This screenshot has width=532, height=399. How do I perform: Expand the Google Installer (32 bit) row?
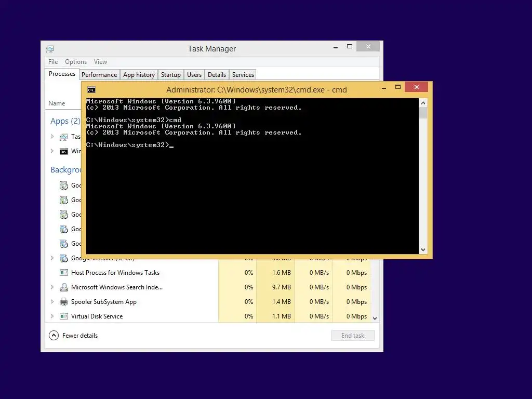[52, 258]
